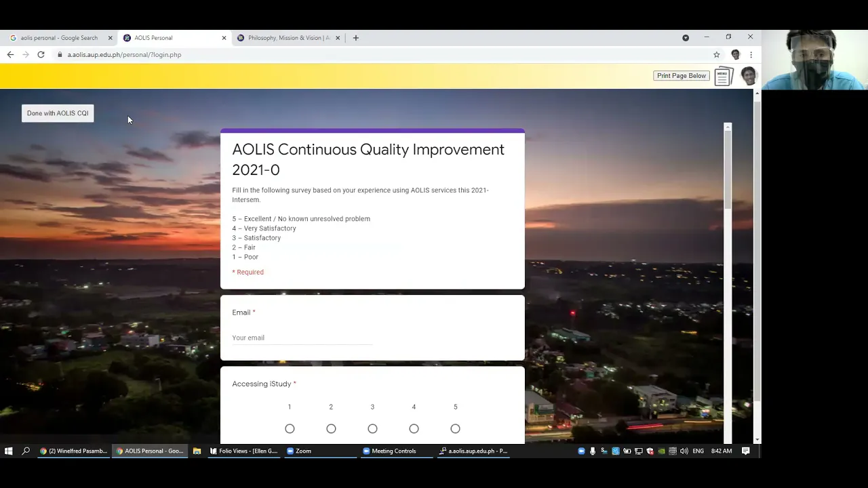Image resolution: width=868 pixels, height=488 pixels.
Task: Click the Print Page Below button
Action: pos(681,76)
